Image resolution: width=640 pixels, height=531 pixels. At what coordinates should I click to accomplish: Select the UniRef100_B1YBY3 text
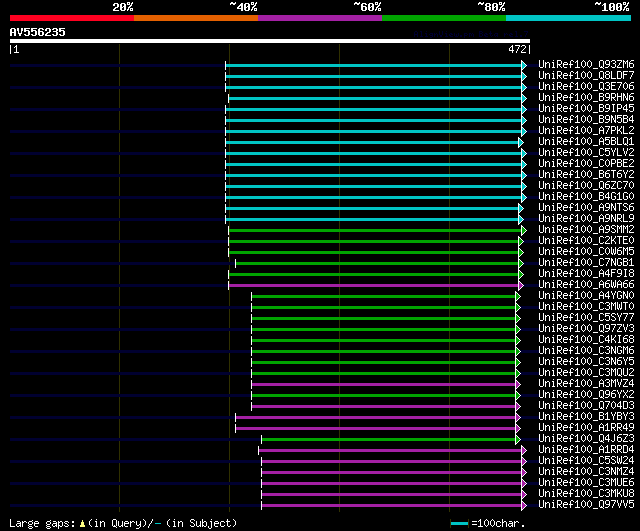point(586,417)
